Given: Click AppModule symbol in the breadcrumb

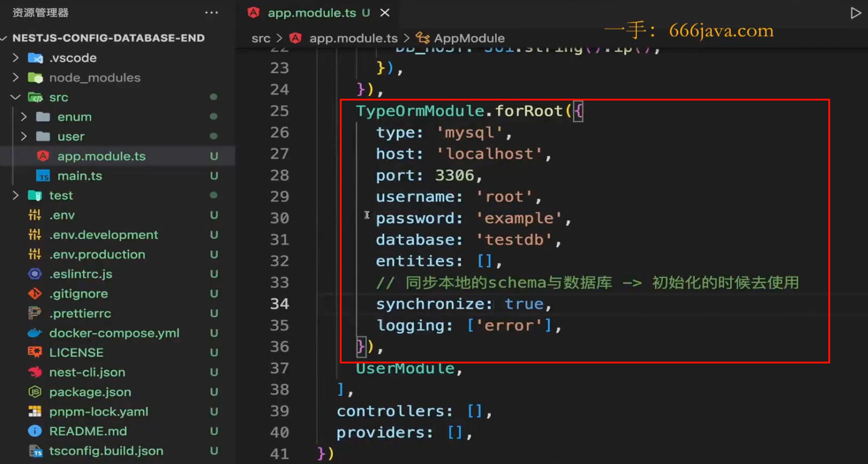Looking at the screenshot, I should (x=469, y=38).
